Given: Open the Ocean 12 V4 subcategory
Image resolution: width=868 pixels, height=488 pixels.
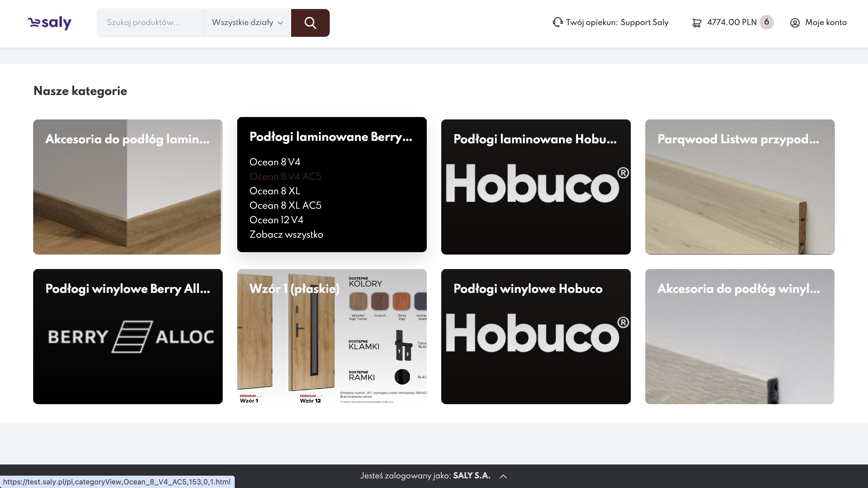Looking at the screenshot, I should pyautogui.click(x=276, y=220).
